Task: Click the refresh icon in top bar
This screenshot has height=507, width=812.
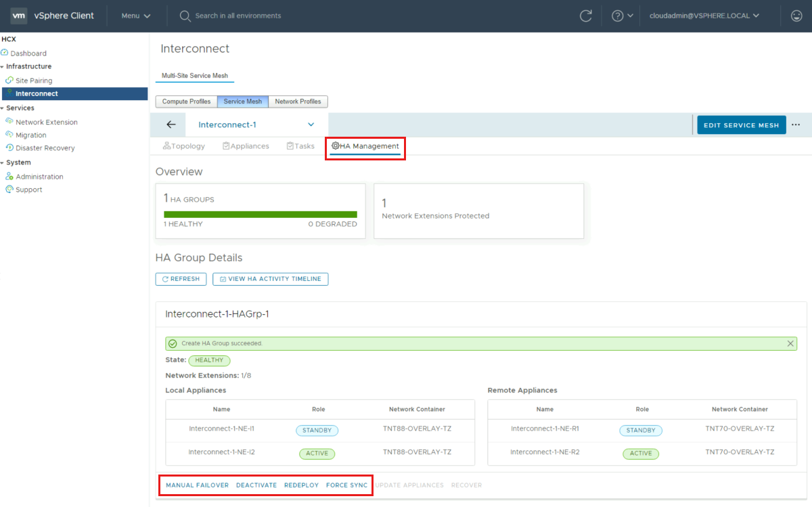Action: pyautogui.click(x=586, y=16)
